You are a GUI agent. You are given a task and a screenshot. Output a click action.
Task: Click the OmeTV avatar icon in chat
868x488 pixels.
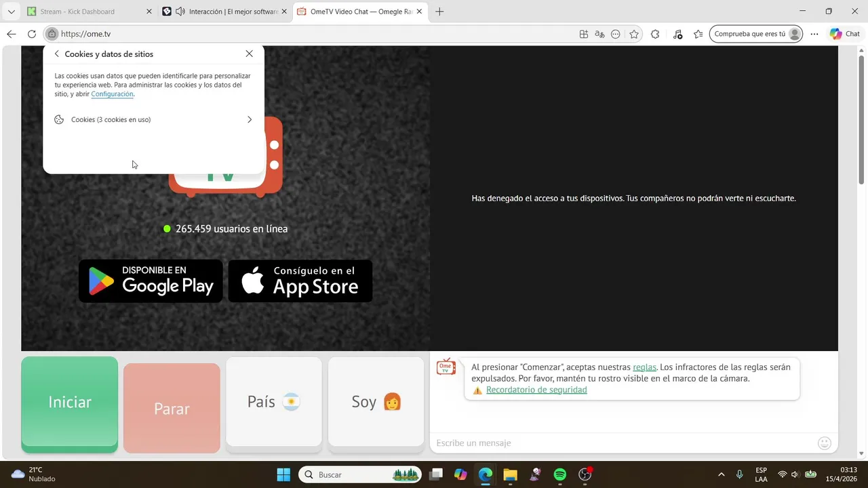click(446, 367)
